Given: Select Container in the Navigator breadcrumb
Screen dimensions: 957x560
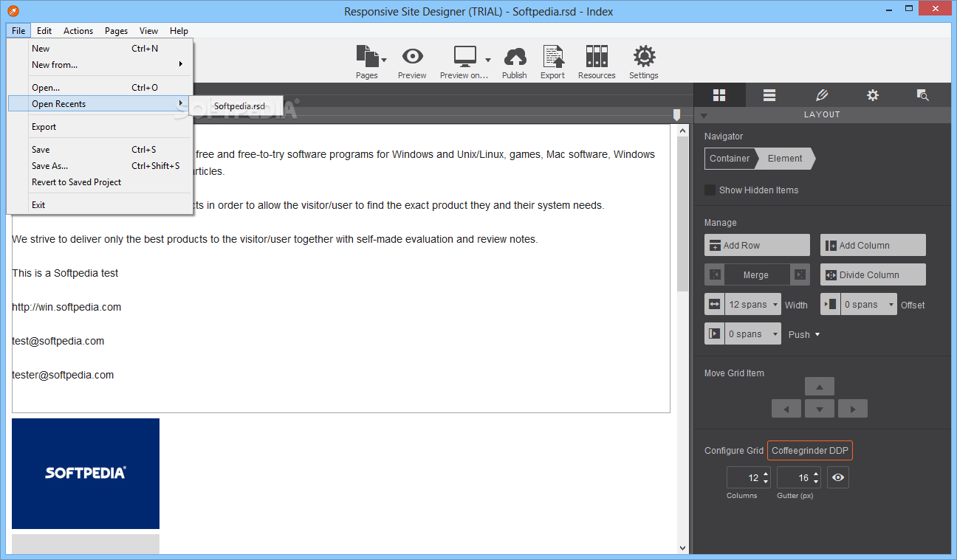Looking at the screenshot, I should pyautogui.click(x=730, y=158).
